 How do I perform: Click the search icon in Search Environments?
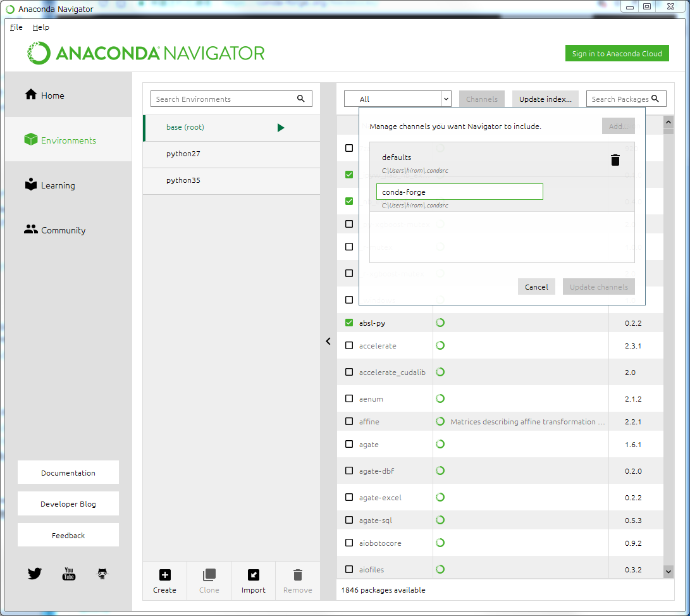(x=301, y=99)
